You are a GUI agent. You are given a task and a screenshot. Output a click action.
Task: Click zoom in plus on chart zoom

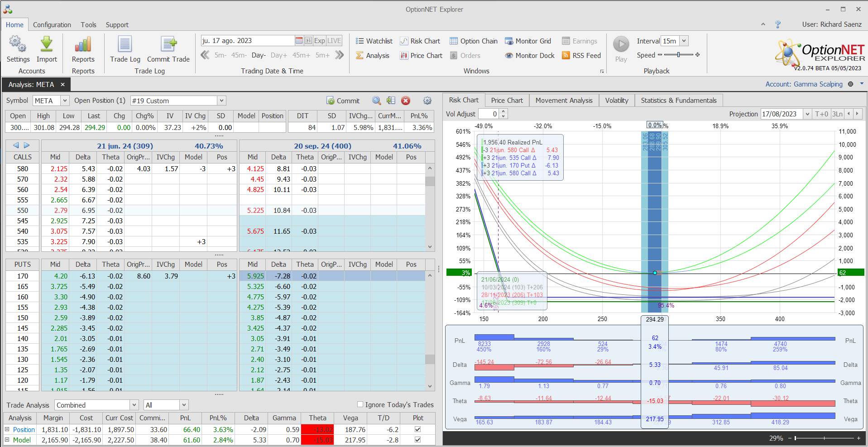pyautogui.click(x=858, y=438)
